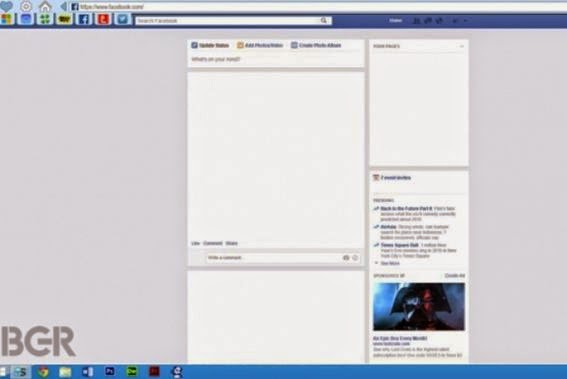Open the emoji icon in comment box
The height and width of the screenshot is (379, 567).
[x=355, y=258]
